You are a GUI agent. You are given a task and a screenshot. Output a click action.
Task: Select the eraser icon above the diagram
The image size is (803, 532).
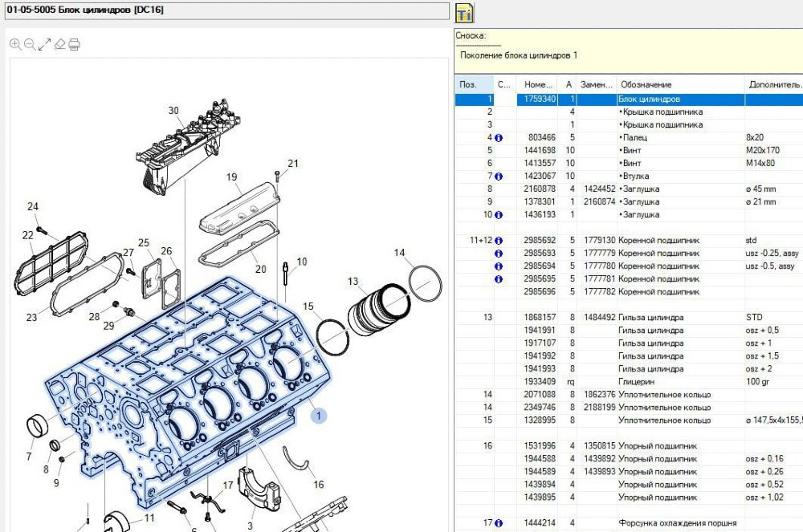point(59,44)
